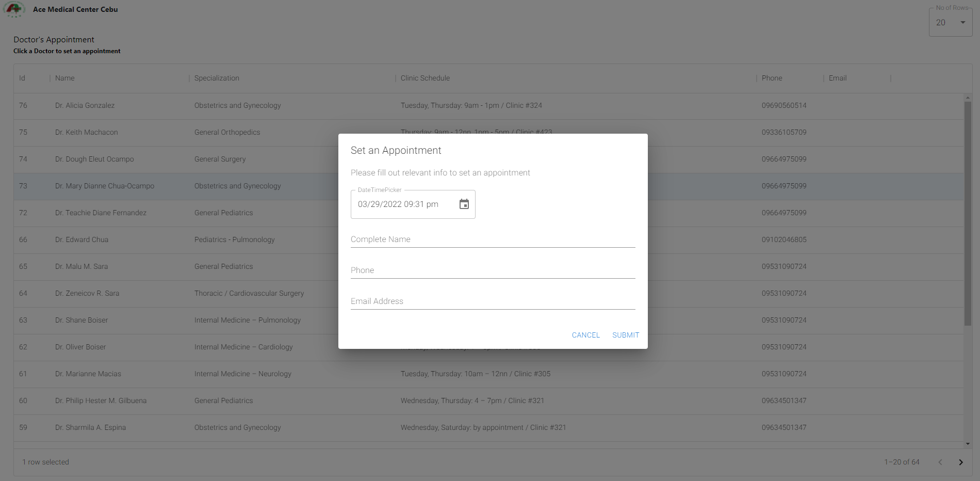Sort by the Clinic Schedule column
This screenshot has width=980, height=481.
425,78
